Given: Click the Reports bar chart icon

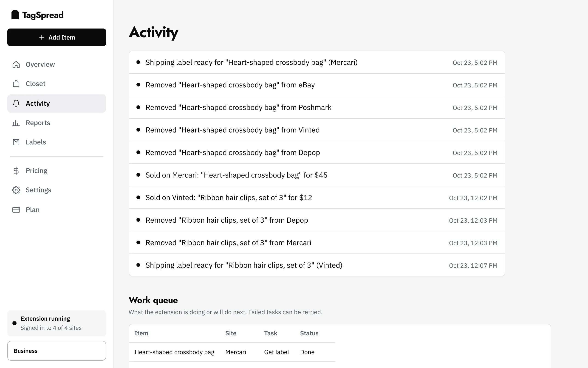Looking at the screenshot, I should 16,123.
